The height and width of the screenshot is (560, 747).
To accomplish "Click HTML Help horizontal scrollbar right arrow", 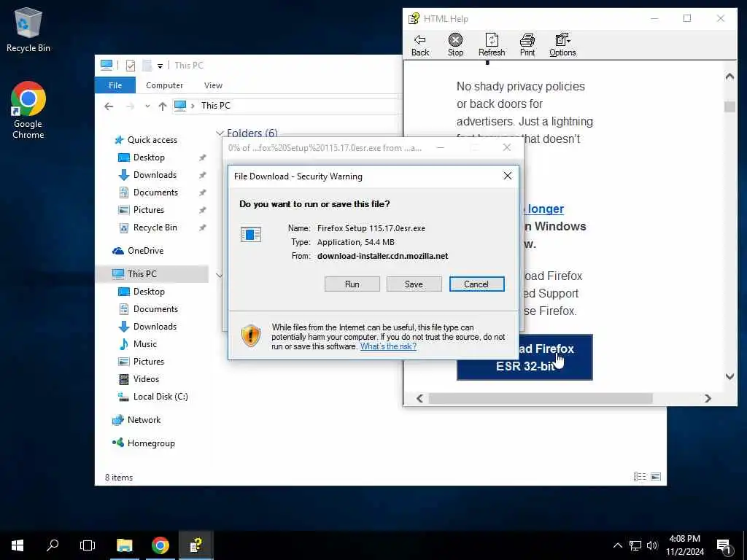I will click(708, 398).
